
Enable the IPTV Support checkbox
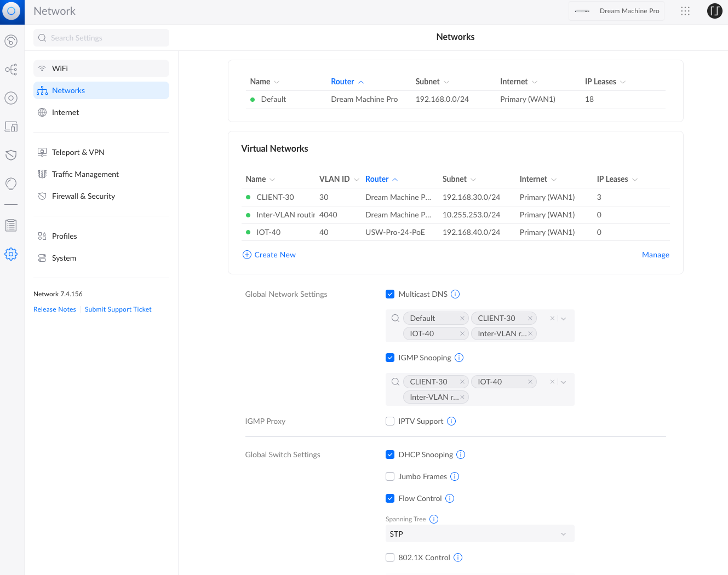[390, 421]
